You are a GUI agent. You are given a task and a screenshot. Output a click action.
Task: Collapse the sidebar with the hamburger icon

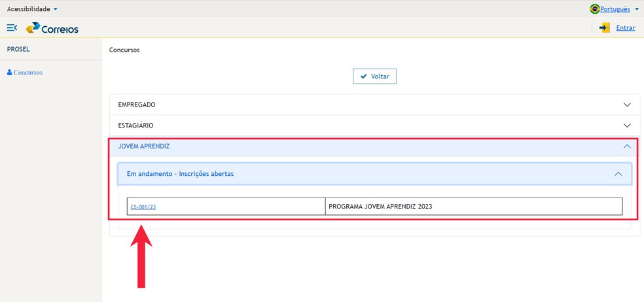point(12,27)
